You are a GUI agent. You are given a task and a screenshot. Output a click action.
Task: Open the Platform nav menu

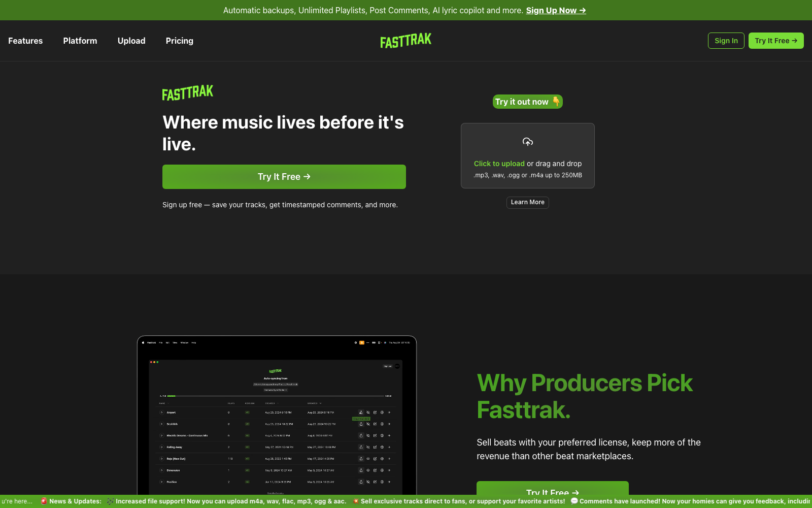point(80,41)
